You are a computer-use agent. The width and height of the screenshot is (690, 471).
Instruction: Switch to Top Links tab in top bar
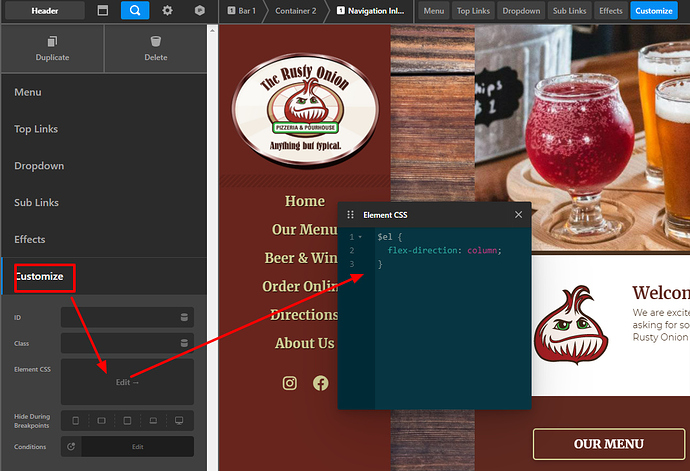pyautogui.click(x=473, y=11)
